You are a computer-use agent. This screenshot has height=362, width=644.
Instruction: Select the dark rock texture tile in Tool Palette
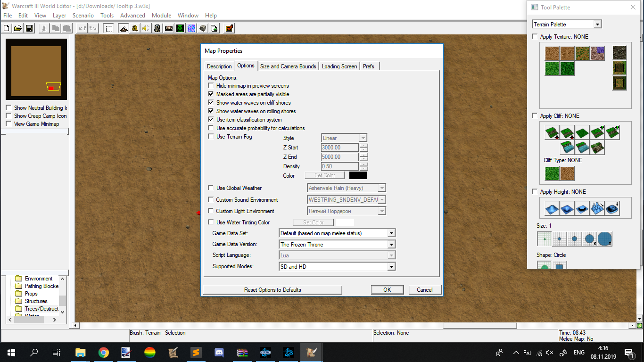619,53
